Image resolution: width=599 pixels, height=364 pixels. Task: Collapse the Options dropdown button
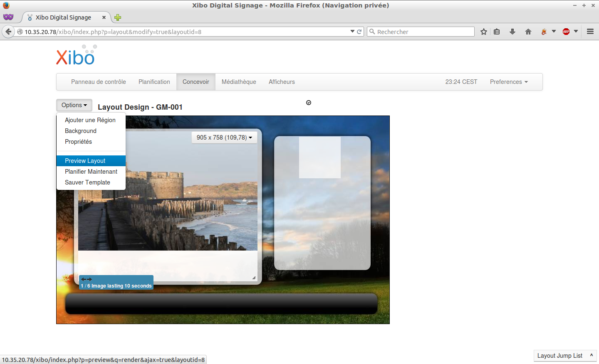(x=74, y=105)
